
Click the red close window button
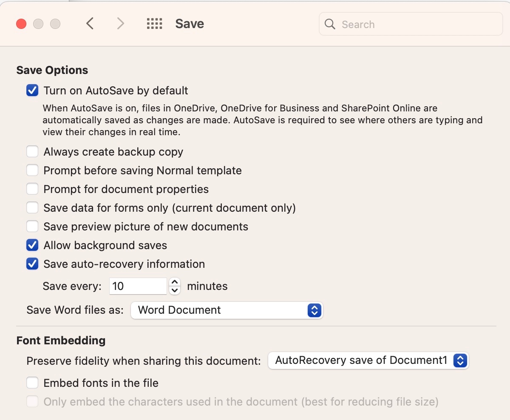click(21, 24)
